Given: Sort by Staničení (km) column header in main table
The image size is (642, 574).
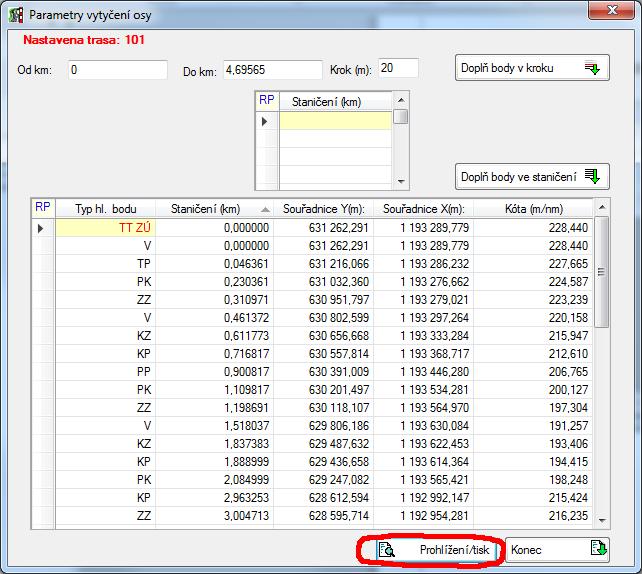Looking at the screenshot, I should point(215,209).
